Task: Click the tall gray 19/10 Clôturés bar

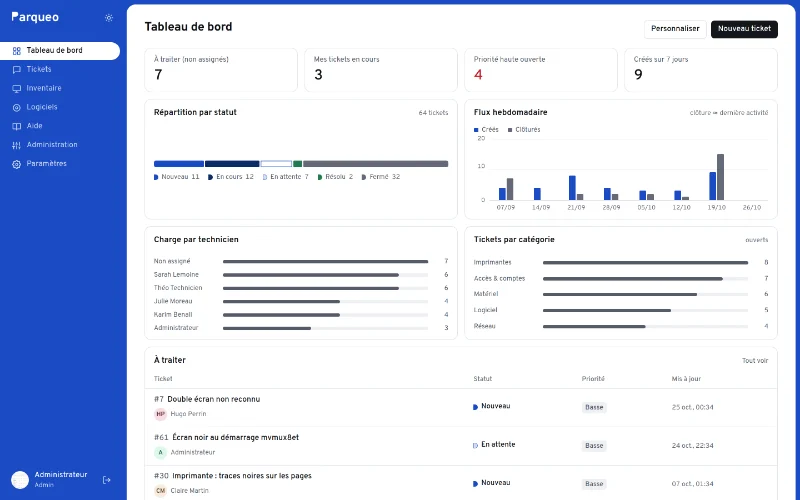Action: click(x=720, y=177)
